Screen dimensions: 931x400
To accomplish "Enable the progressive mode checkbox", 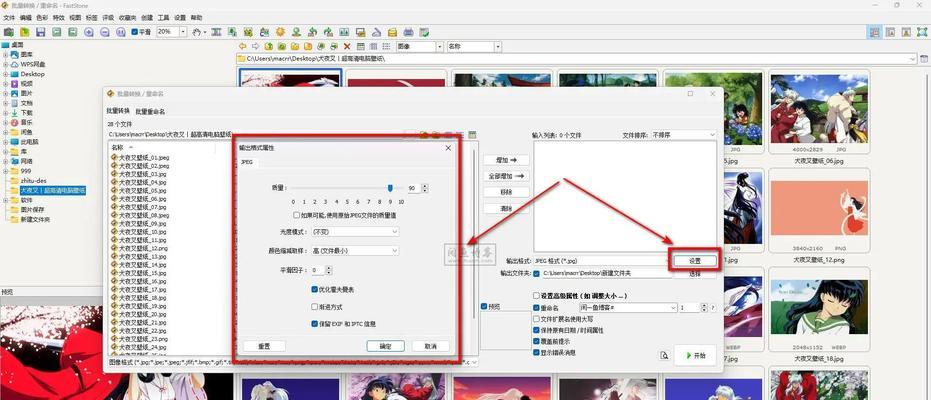I will (x=315, y=307).
